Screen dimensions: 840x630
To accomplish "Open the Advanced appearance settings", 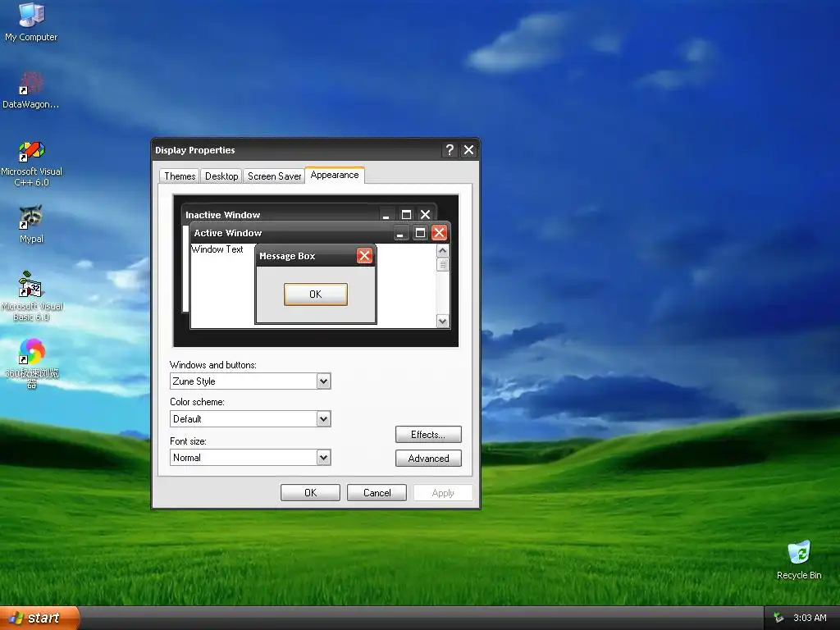I will [428, 458].
